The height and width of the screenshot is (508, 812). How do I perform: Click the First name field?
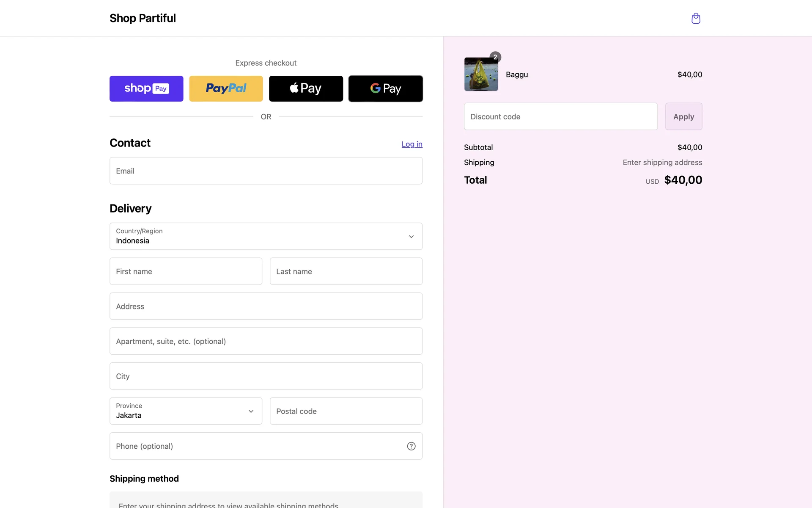point(186,271)
